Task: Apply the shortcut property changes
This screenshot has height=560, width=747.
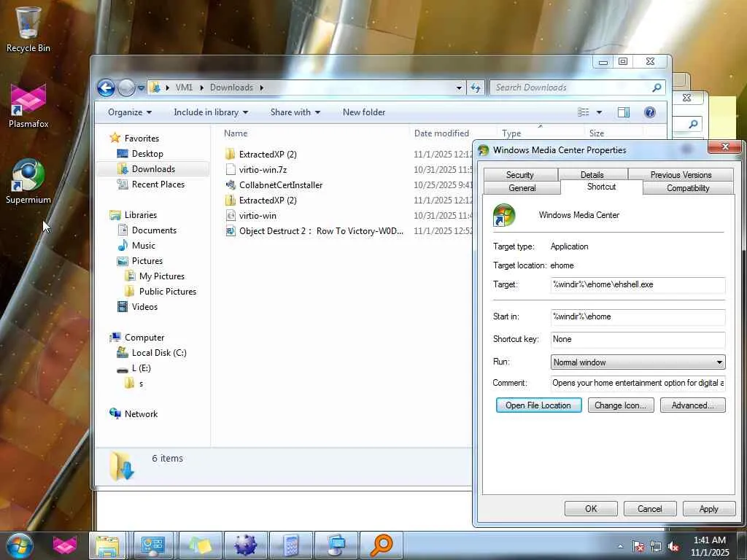Action: pyautogui.click(x=709, y=508)
